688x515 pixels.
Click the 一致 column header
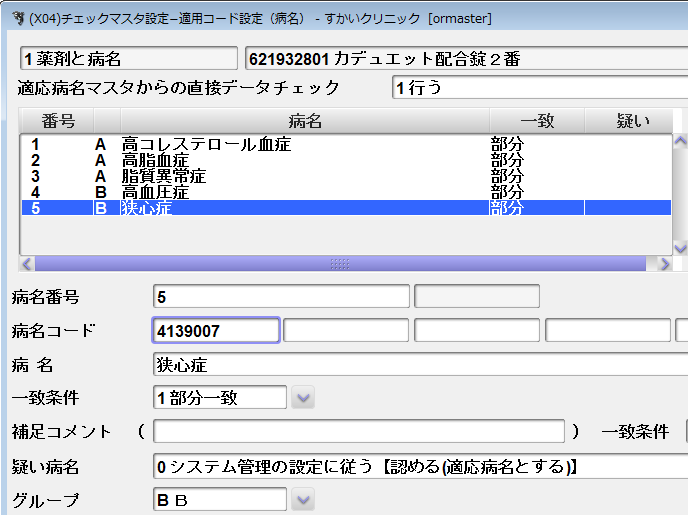click(537, 121)
